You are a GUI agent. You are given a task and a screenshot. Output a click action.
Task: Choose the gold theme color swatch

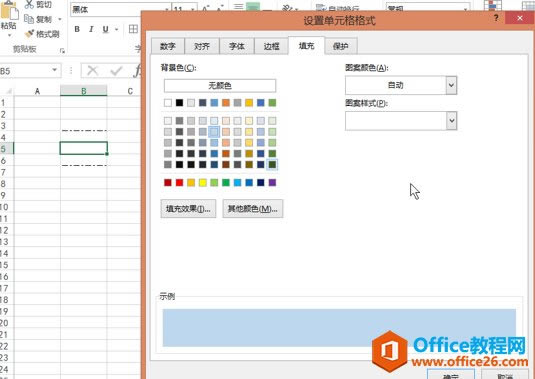coord(249,103)
